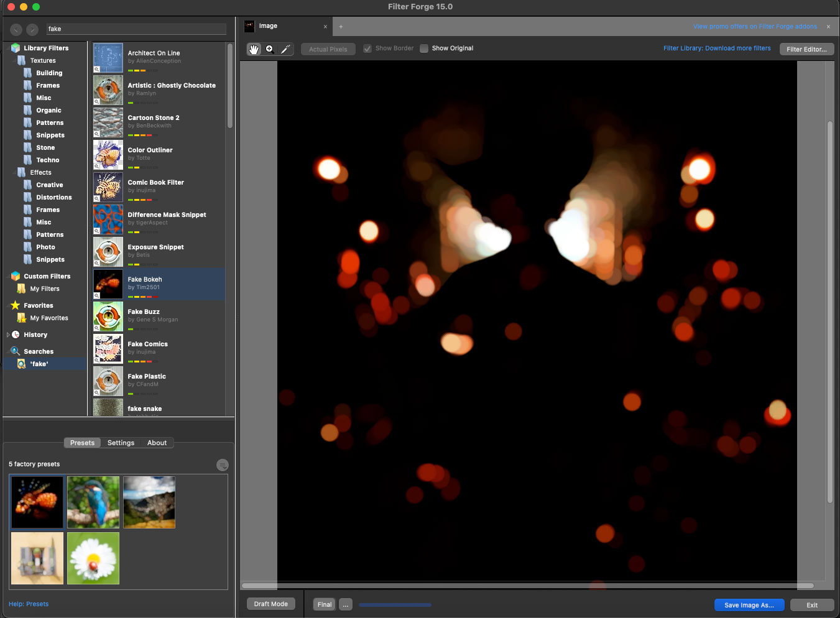Collapse the Textures folder in the tree
The width and height of the screenshot is (840, 618).
click(14, 61)
